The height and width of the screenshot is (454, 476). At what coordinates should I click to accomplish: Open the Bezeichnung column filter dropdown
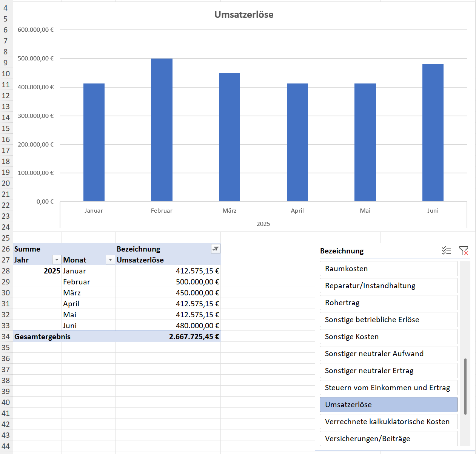coord(216,249)
